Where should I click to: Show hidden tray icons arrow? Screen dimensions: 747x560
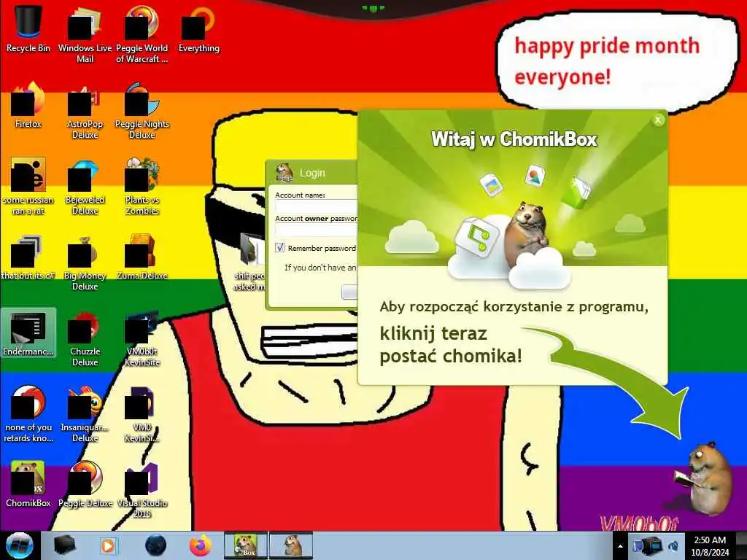(620, 546)
